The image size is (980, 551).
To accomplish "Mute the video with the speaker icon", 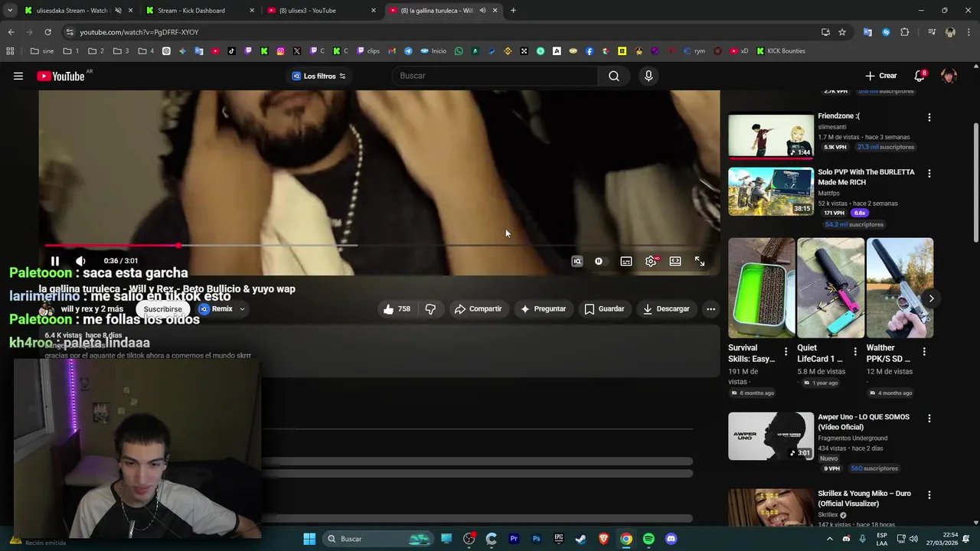I will pos(80,261).
